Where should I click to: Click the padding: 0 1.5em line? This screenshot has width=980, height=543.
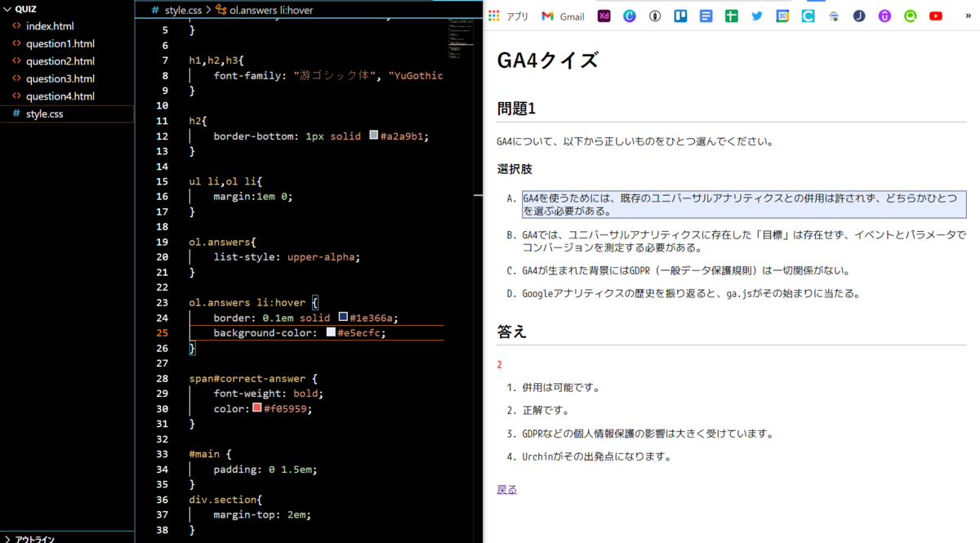point(265,469)
